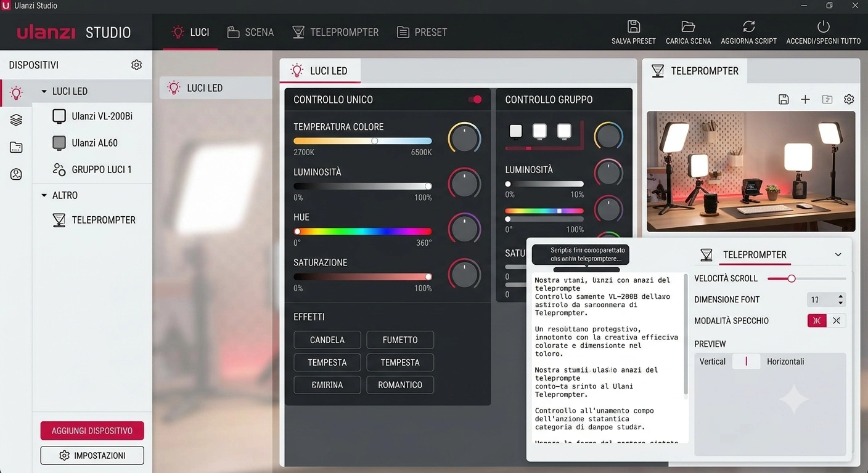
Task: Select second light icon in Controllo Gruppo
Action: 539,131
